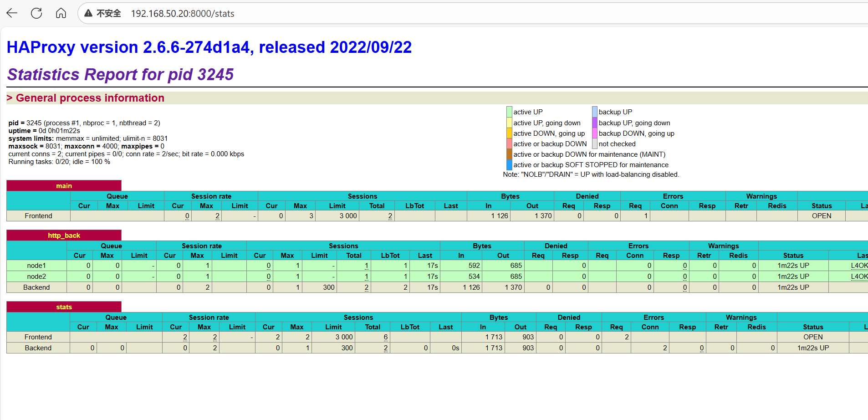868x420 pixels.
Task: Click the stats Backend row label
Action: 38,348
